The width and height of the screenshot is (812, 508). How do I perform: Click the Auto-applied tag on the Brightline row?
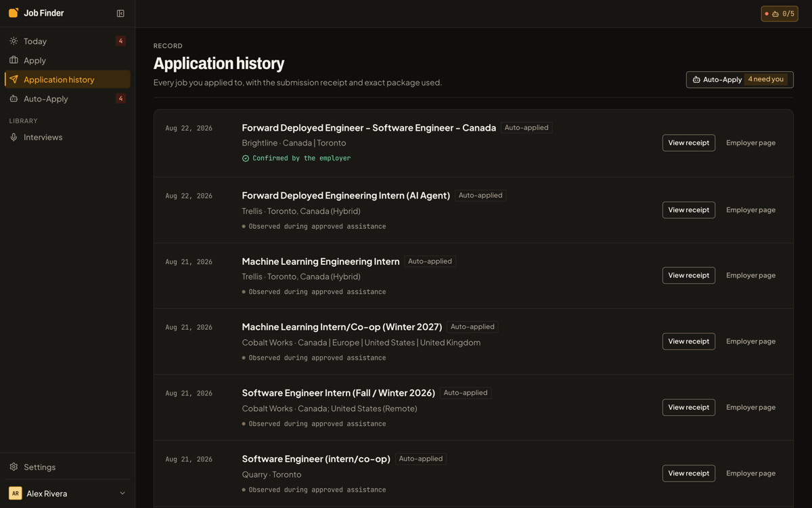point(526,127)
